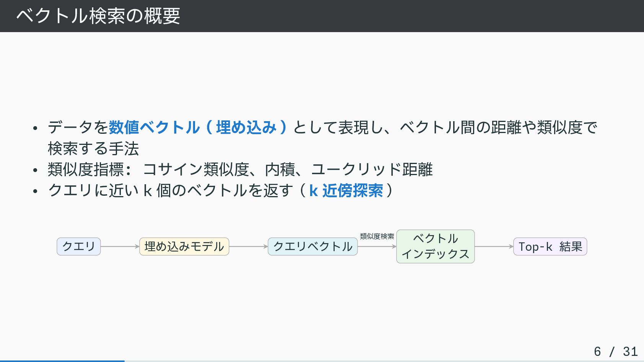Click the arrow from 埋め込みモデル to クエリベクトル
Image resolution: width=644 pixels, height=362 pixels.
tap(248, 247)
